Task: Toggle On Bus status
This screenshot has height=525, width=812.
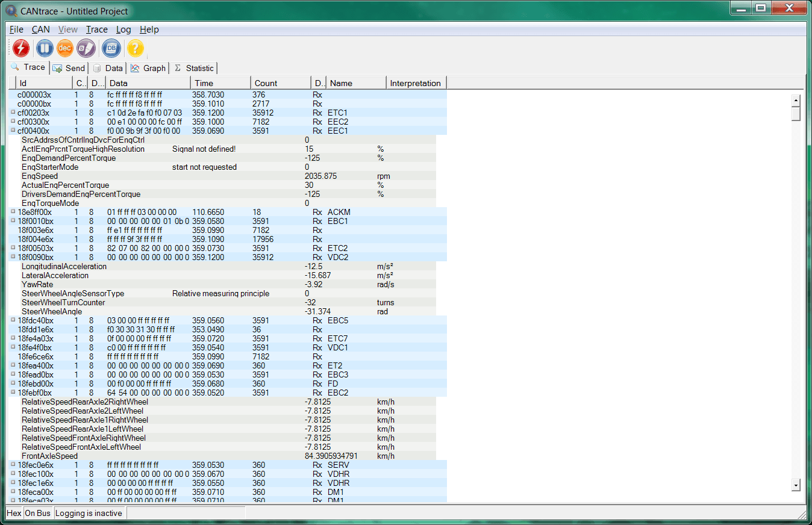Action: tap(37, 513)
